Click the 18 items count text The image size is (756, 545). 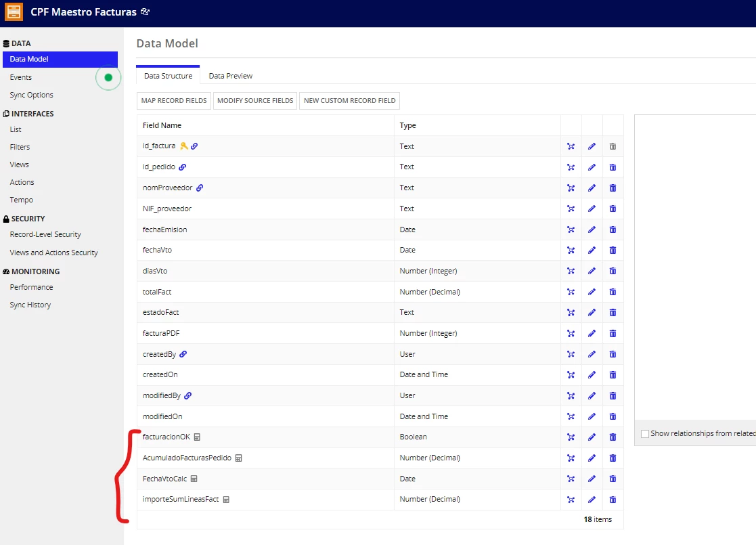(598, 519)
